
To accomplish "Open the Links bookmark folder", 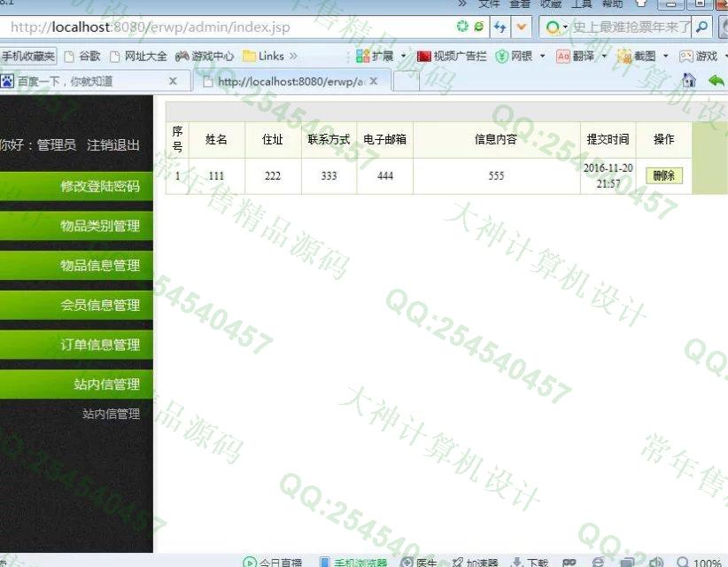I will 264,57.
